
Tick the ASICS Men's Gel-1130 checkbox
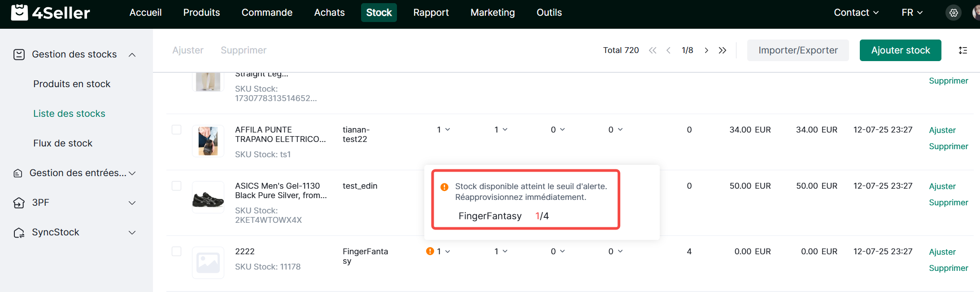coord(177,186)
